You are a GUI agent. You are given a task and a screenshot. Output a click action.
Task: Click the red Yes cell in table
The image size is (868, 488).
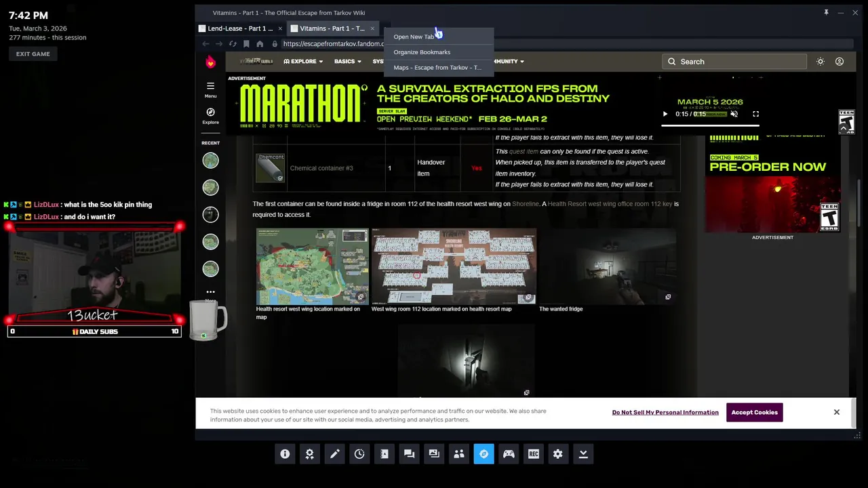point(477,168)
